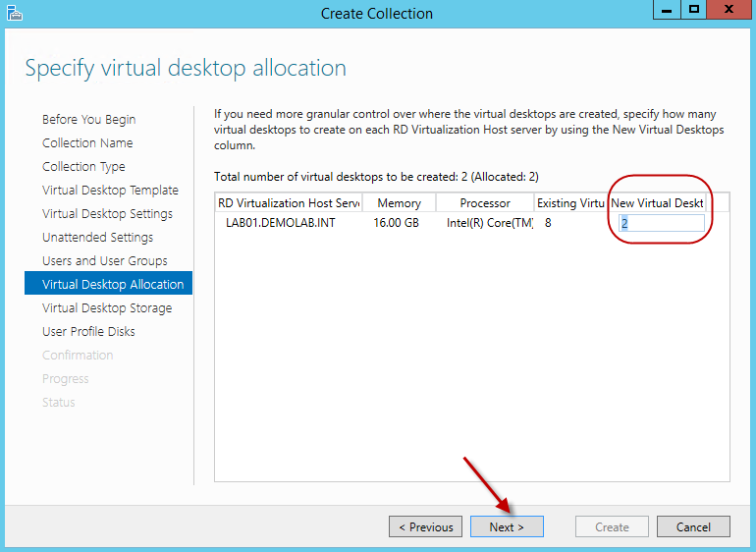Select the Virtual Desktop Allocation step
This screenshot has width=756, height=552.
coord(113,285)
